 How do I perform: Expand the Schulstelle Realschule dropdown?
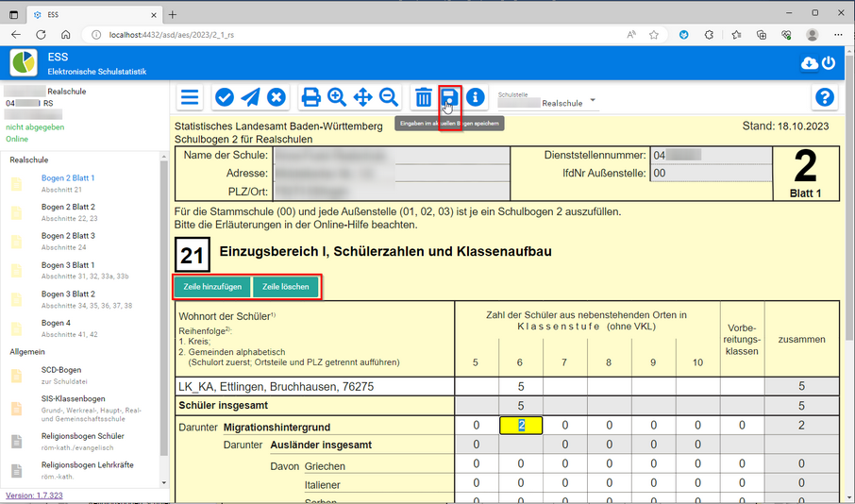coord(593,101)
